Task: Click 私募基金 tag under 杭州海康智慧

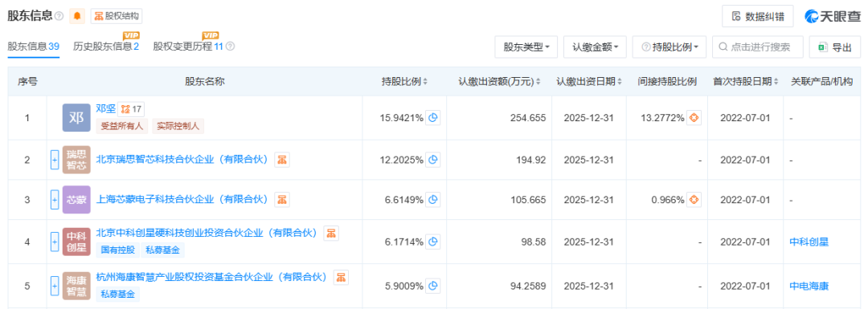Action: point(117,294)
